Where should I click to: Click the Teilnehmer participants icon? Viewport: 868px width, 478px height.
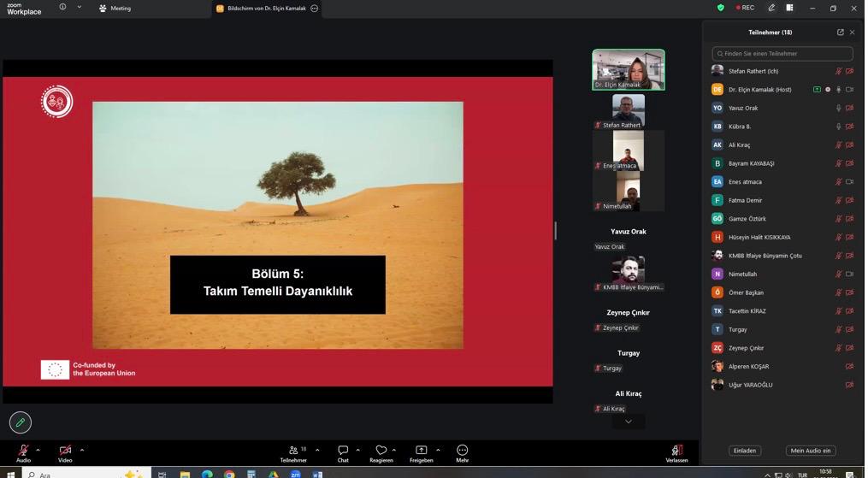294,451
